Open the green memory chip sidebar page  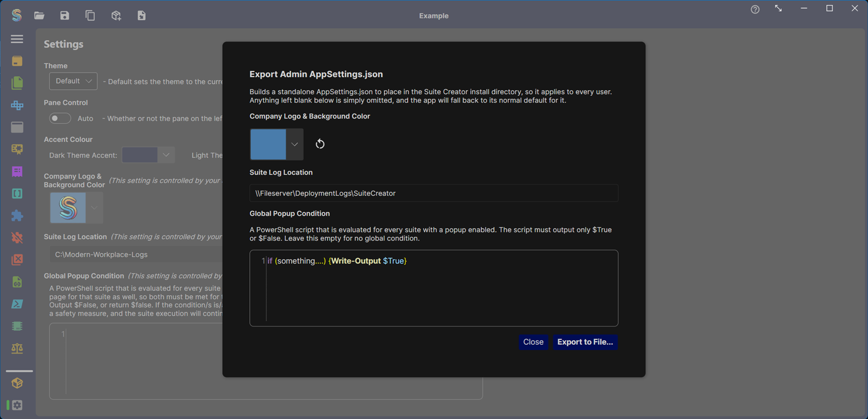click(x=17, y=326)
